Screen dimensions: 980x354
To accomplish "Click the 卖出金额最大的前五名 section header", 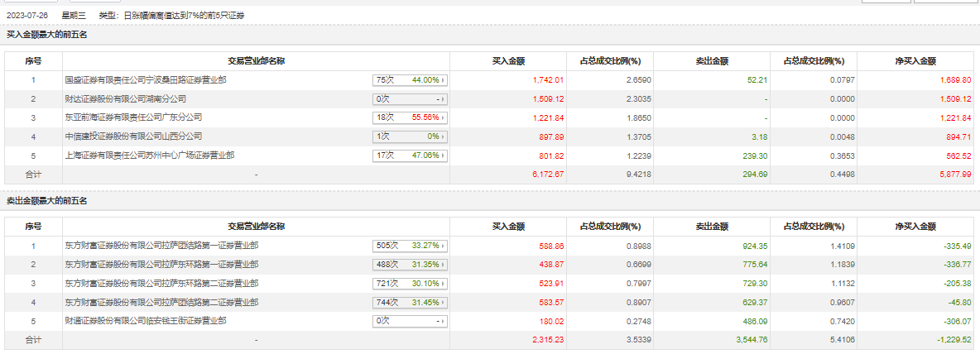I will click(x=47, y=201).
